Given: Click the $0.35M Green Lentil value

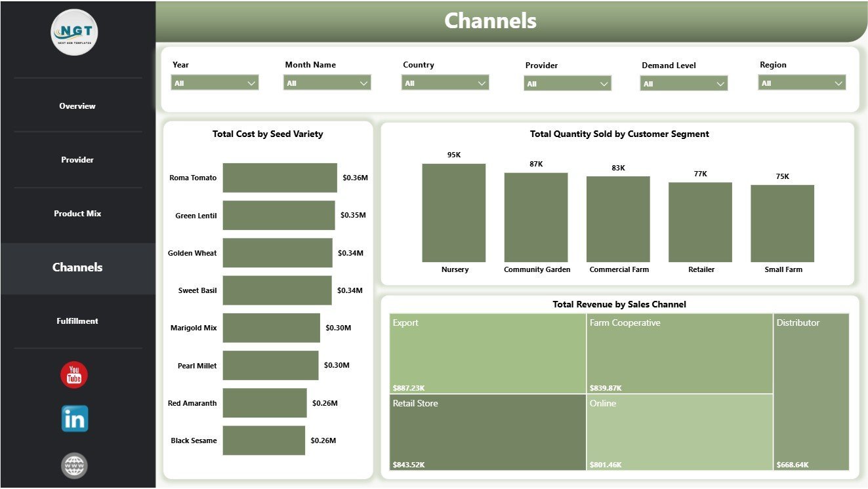Looking at the screenshot, I should click(x=353, y=215).
